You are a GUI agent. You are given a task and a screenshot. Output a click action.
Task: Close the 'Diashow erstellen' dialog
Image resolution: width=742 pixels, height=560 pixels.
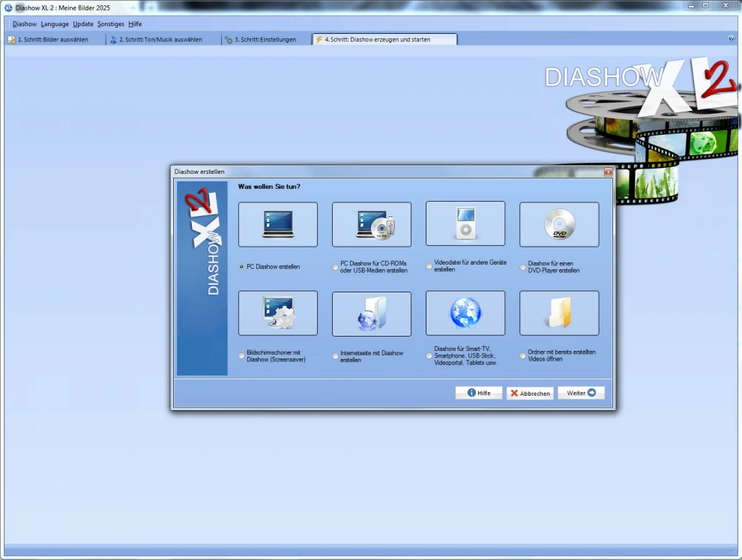pos(608,172)
